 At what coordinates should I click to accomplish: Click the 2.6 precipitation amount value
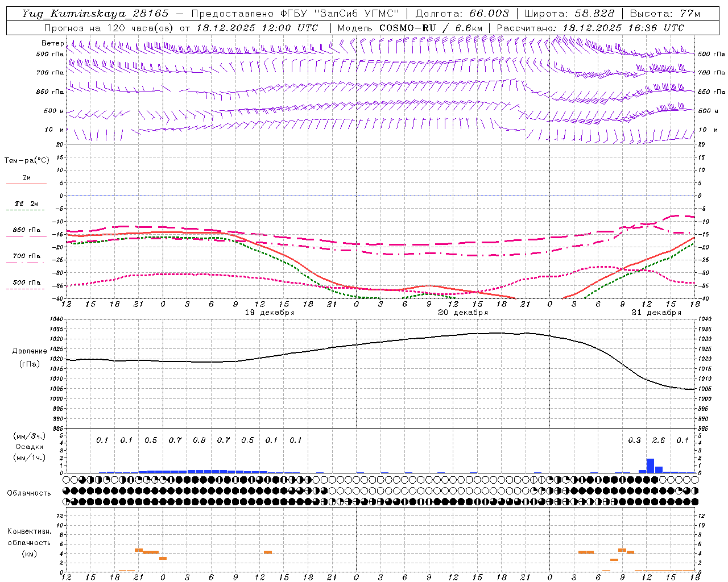pyautogui.click(x=658, y=440)
